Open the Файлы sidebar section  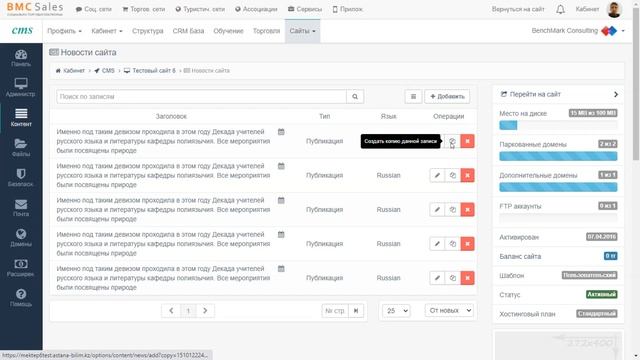coord(21,148)
